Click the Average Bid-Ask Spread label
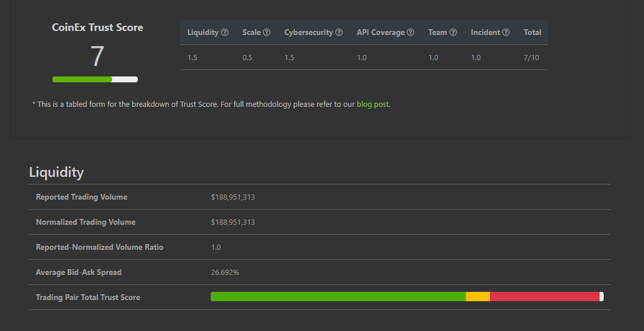This screenshot has width=644, height=331. (x=78, y=272)
